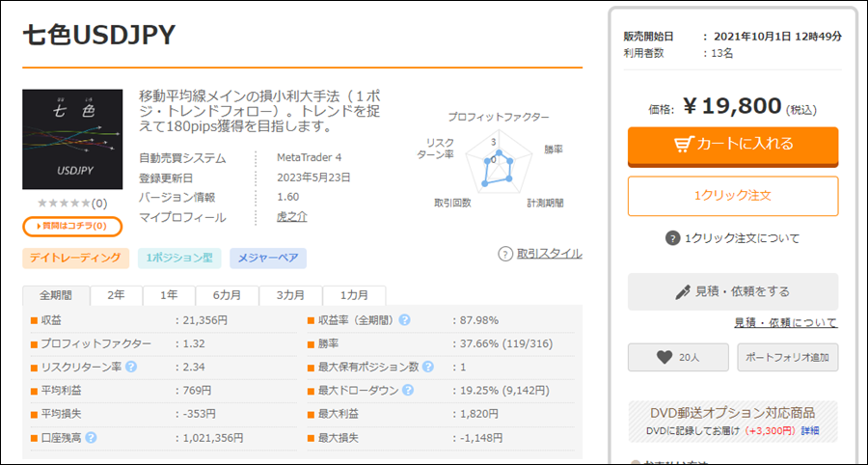Click question icon beside 1クリック注文について
The height and width of the screenshot is (465, 868).
[x=672, y=238]
